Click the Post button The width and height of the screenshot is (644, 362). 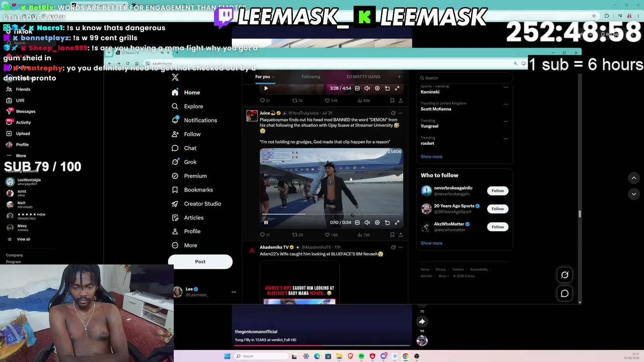pyautogui.click(x=200, y=262)
